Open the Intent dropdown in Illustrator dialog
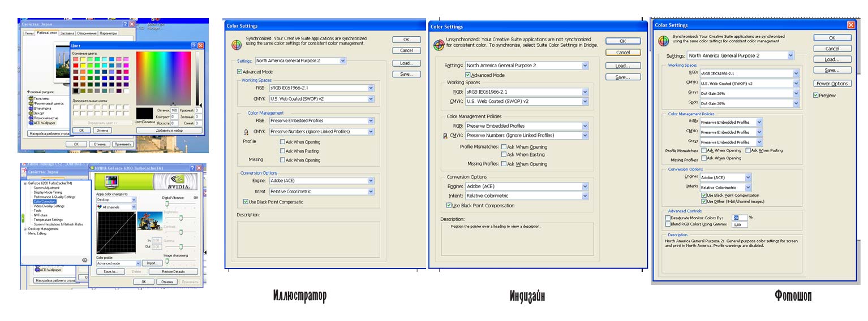 tap(321, 192)
